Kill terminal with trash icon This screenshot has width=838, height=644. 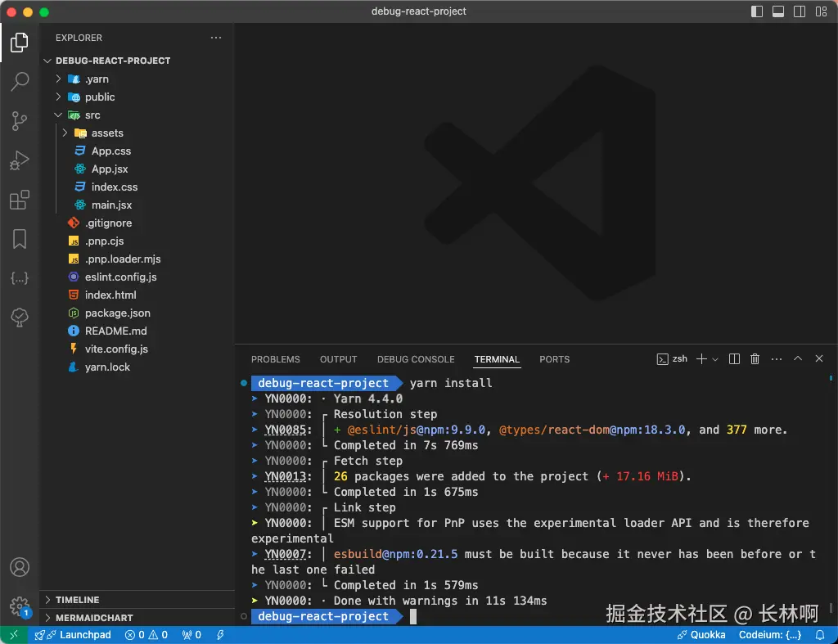tap(755, 358)
